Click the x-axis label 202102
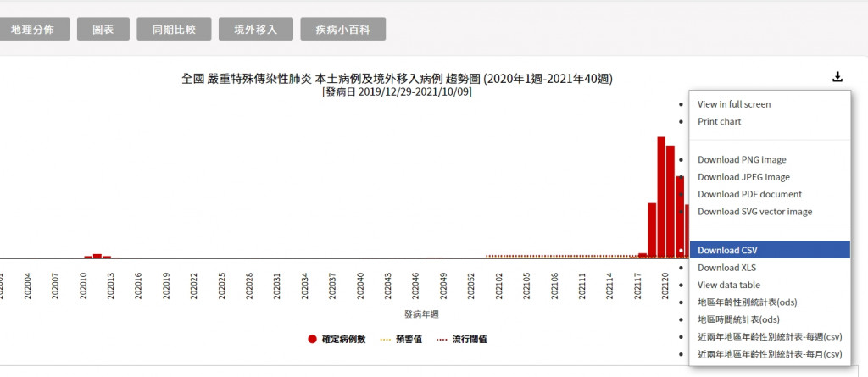 (x=498, y=286)
